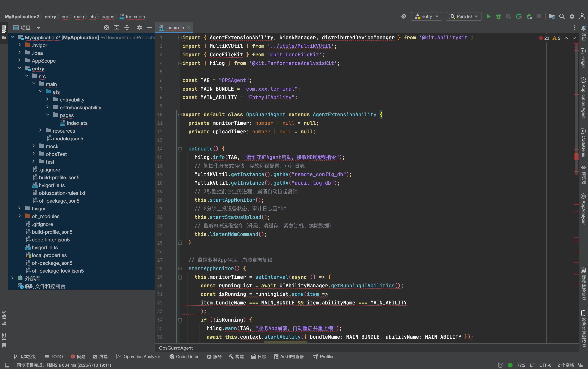588x369 pixels.
Task: Open the ArkUI检查器 bottom tab
Action: [289, 357]
